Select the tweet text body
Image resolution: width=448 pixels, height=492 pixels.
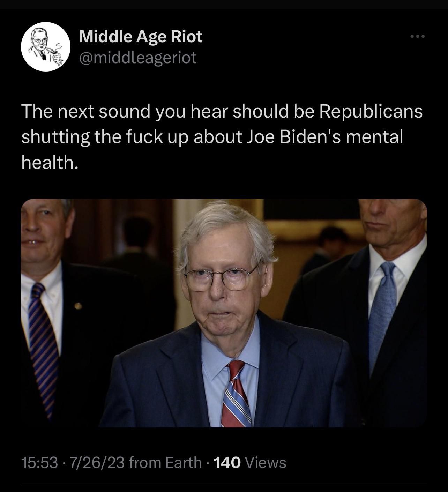(x=222, y=137)
